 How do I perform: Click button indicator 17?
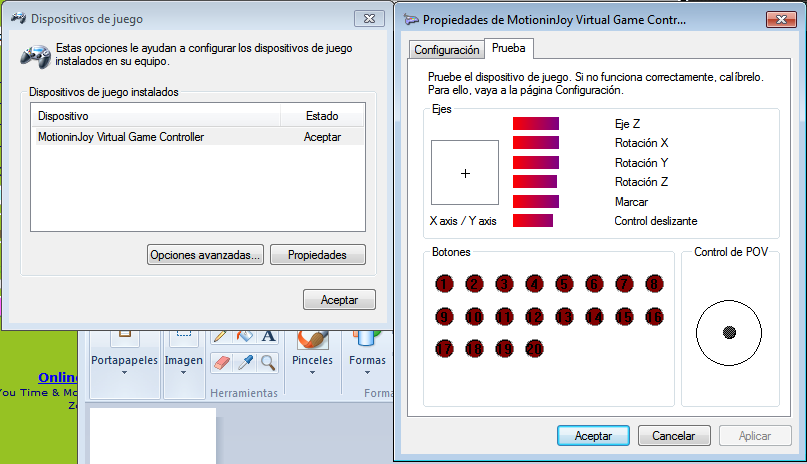coord(444,349)
